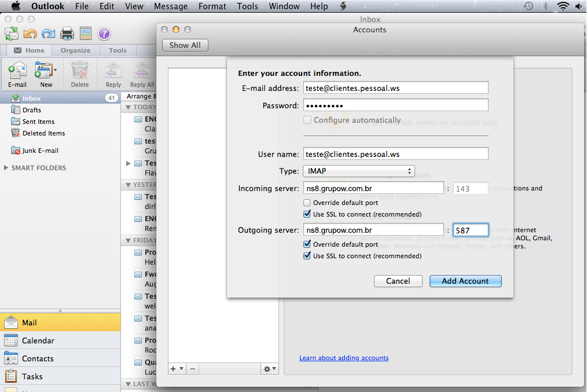Open the Edit menu
This screenshot has width=587, height=392.
107,6
